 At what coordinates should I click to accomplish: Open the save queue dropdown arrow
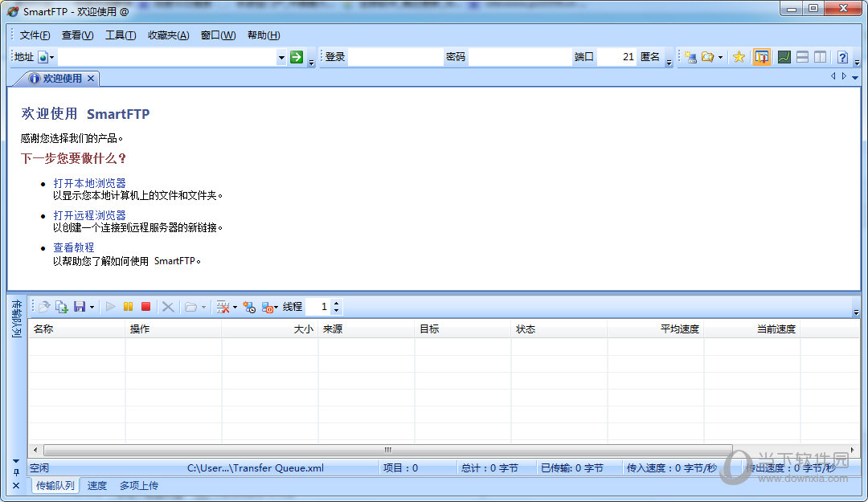(x=92, y=307)
